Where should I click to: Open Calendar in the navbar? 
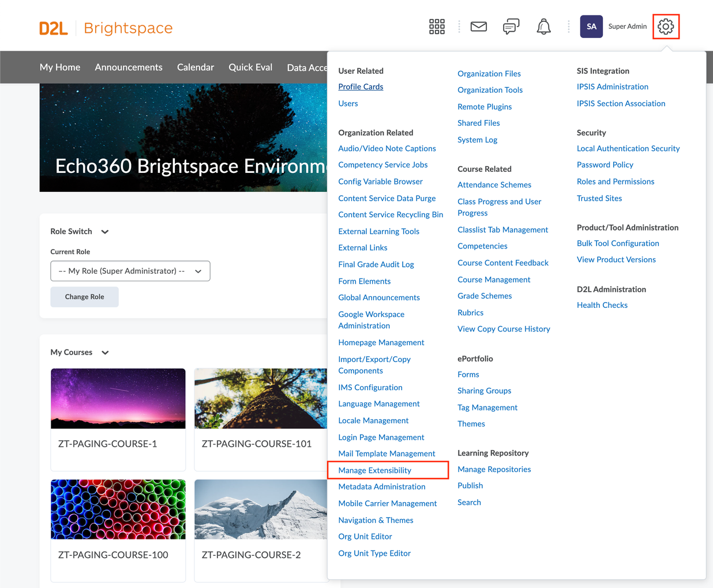196,67
